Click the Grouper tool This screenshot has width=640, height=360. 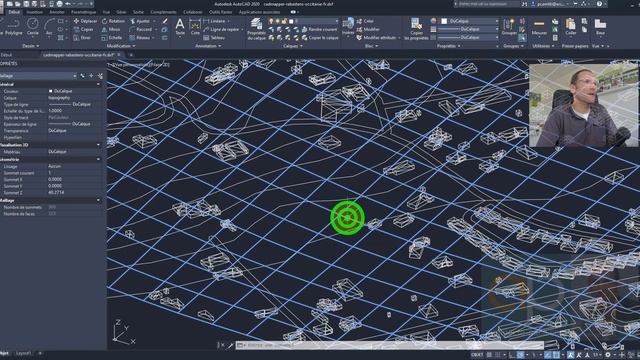509,27
